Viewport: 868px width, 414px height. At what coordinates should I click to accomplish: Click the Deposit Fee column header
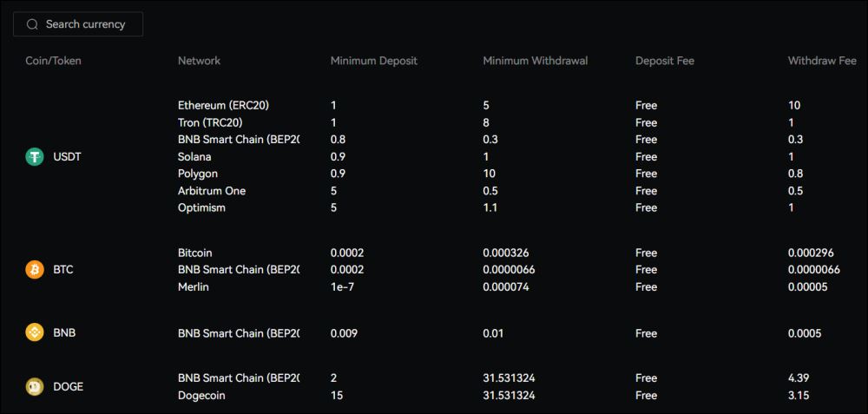pyautogui.click(x=664, y=61)
